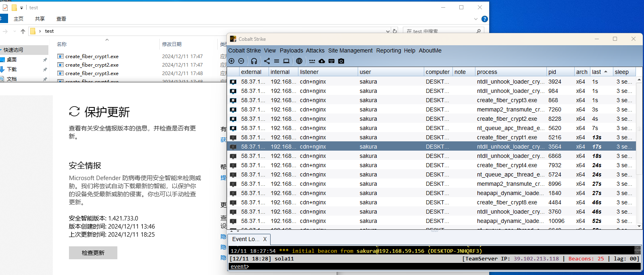Show the targets view via the laptop icon
Image resolution: width=644 pixels, height=275 pixels.
(286, 61)
